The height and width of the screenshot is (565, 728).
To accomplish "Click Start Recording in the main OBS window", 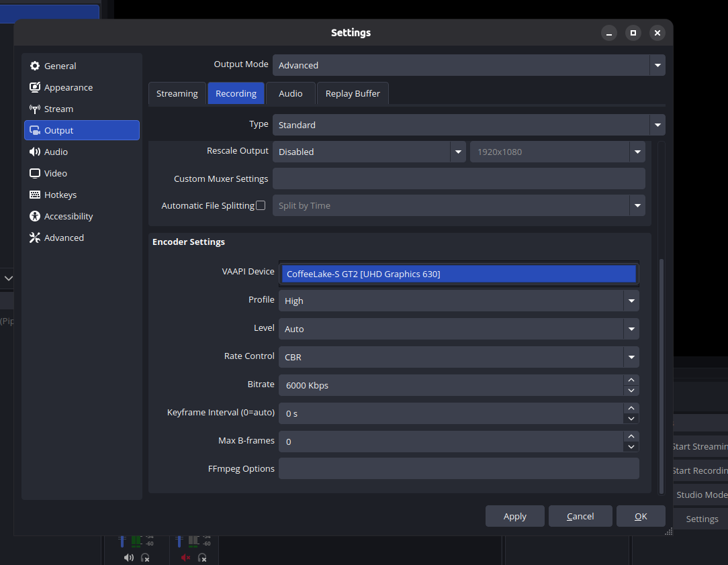I will click(x=700, y=470).
